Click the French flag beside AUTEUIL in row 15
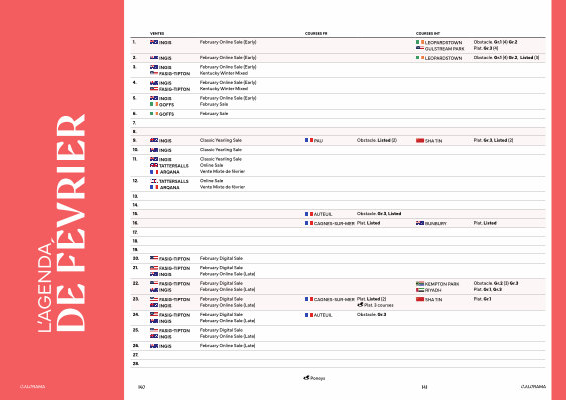The height and width of the screenshot is (400, 566). point(309,214)
